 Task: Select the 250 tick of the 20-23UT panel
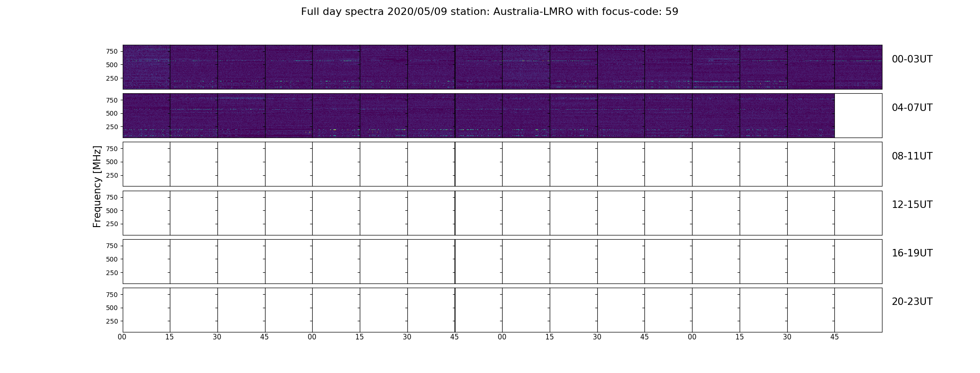112,321
